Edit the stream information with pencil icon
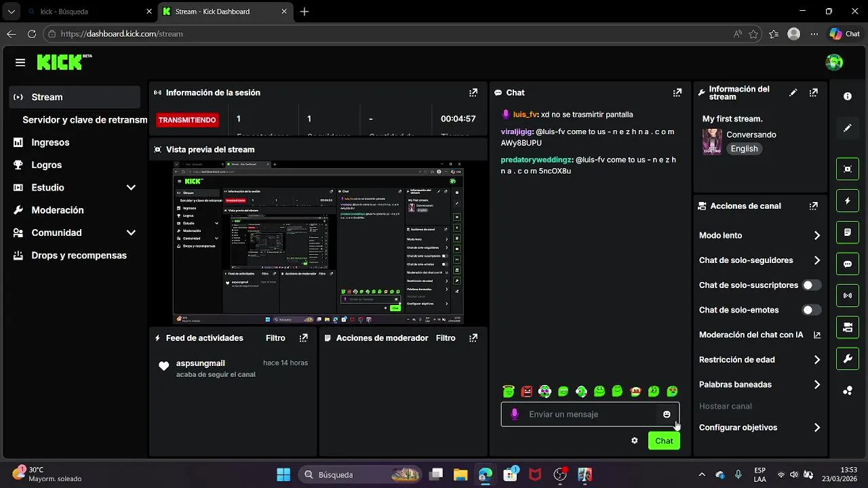The height and width of the screenshot is (488, 868). (x=793, y=93)
